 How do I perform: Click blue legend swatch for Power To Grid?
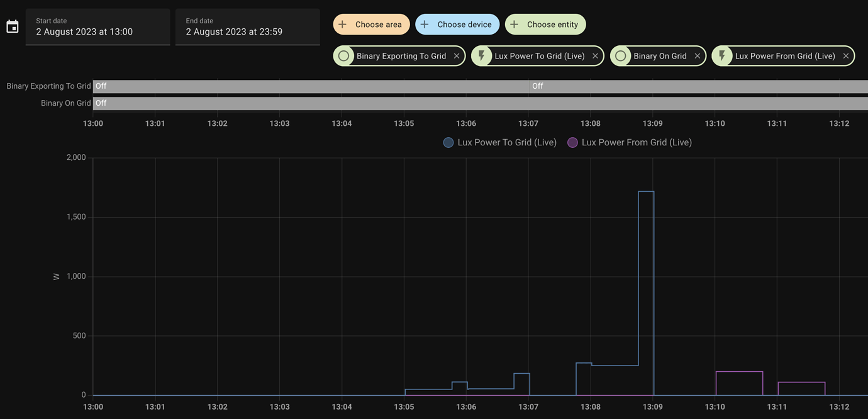(x=448, y=143)
